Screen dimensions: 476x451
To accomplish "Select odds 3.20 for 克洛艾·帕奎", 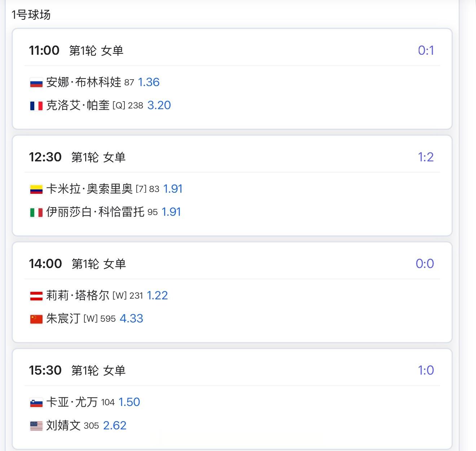I will pos(159,105).
